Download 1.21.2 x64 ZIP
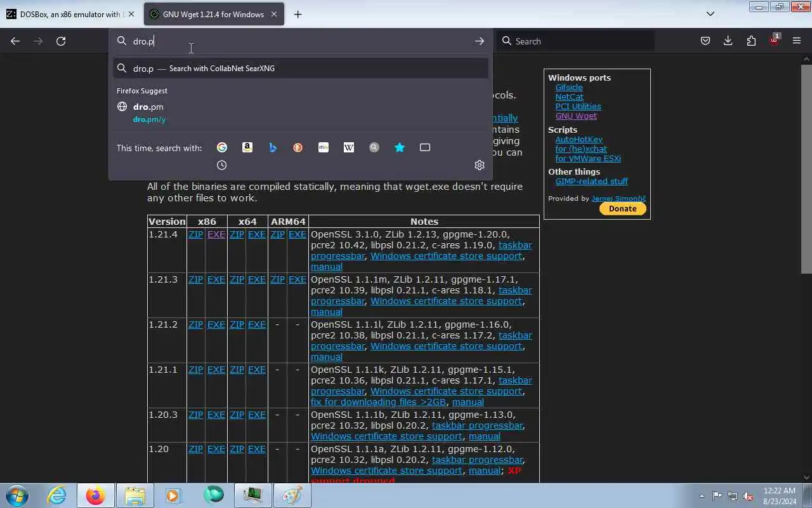Image resolution: width=812 pixels, height=508 pixels. [237, 325]
